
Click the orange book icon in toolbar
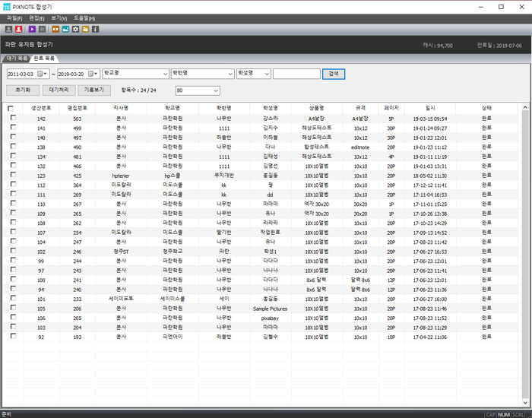(x=55, y=29)
